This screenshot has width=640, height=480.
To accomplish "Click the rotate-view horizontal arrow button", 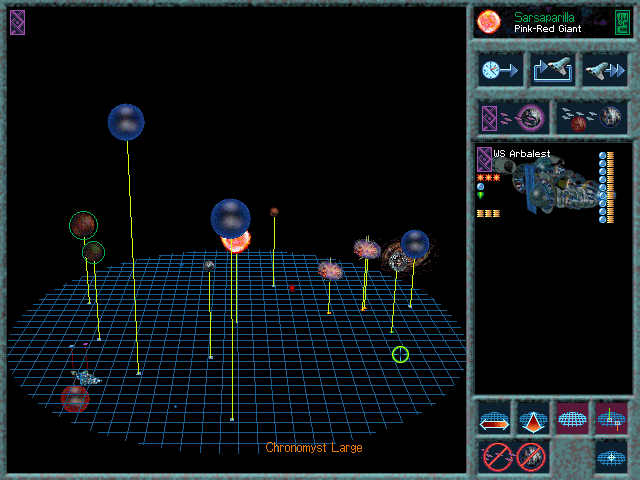I will coord(494,418).
